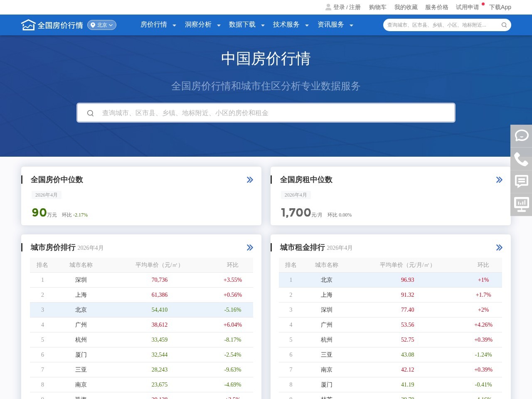Open the 资讯服务 menu
The height and width of the screenshot is (399, 532).
(331, 25)
